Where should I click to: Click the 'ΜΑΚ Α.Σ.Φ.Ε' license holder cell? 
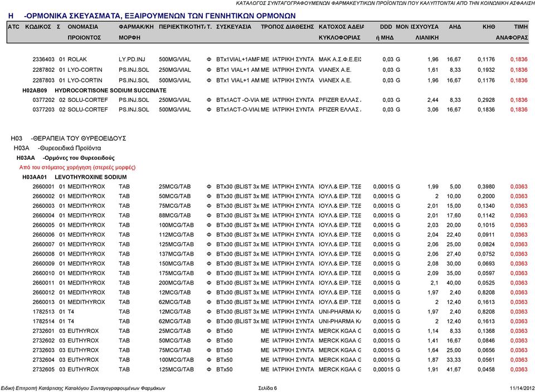340,60
